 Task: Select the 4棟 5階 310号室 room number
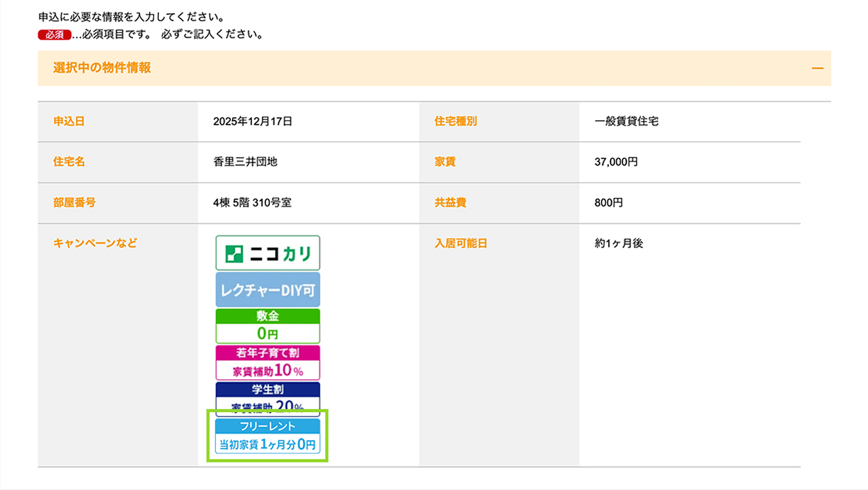[x=252, y=202]
